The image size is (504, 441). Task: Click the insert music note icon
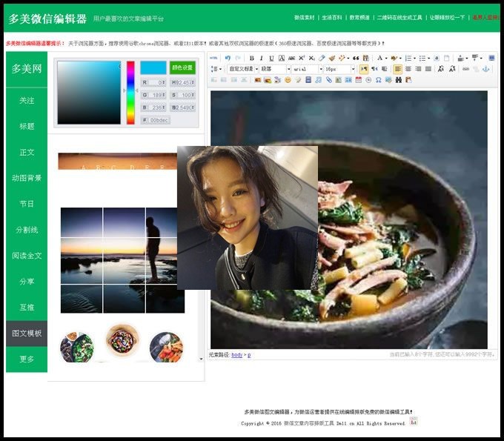[318, 80]
